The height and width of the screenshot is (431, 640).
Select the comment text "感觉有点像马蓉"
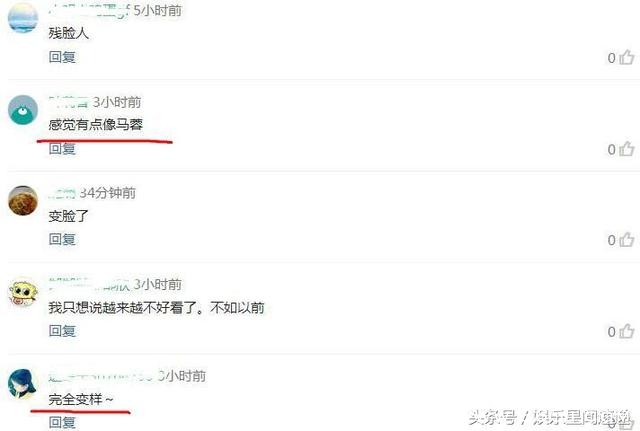96,124
